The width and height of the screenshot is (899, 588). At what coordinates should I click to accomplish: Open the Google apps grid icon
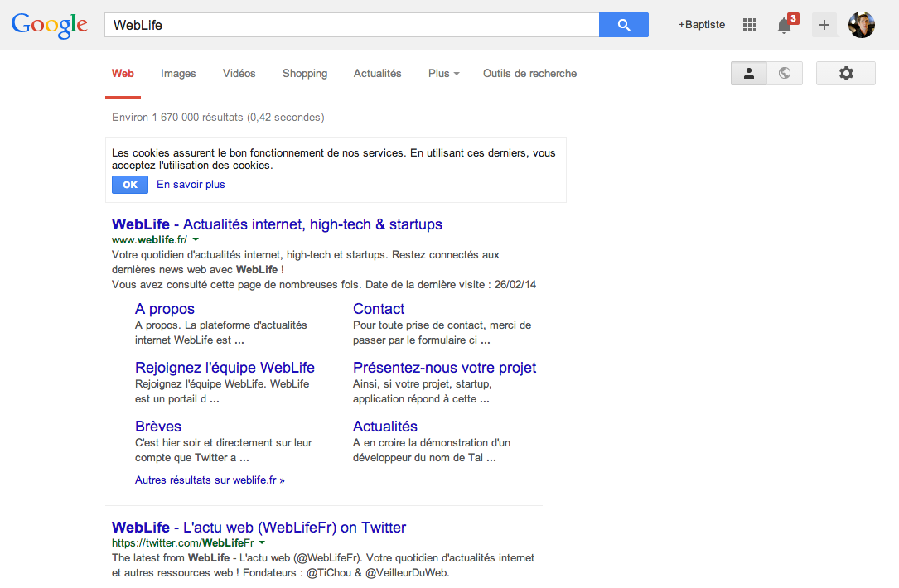point(749,25)
